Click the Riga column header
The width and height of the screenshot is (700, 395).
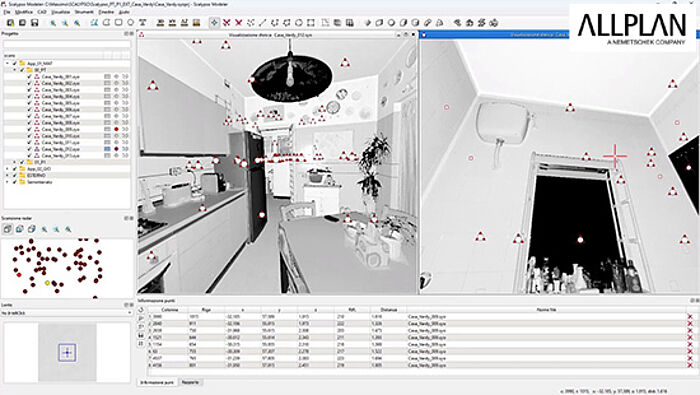pos(206,309)
